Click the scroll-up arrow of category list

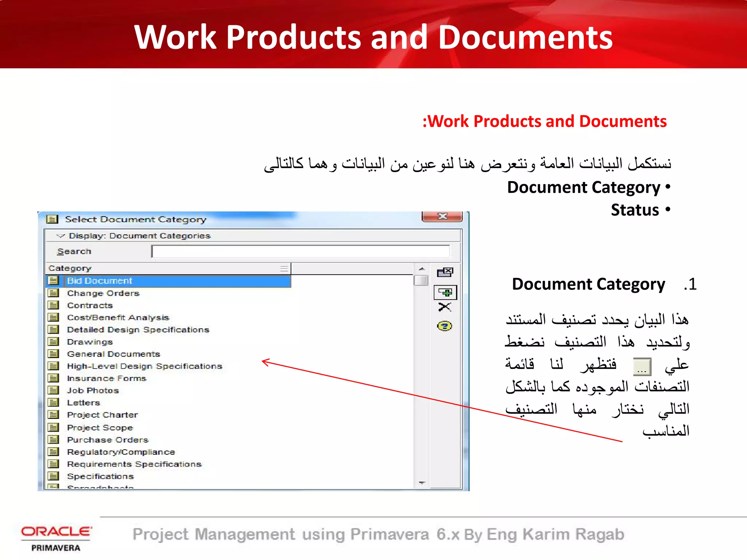point(422,269)
